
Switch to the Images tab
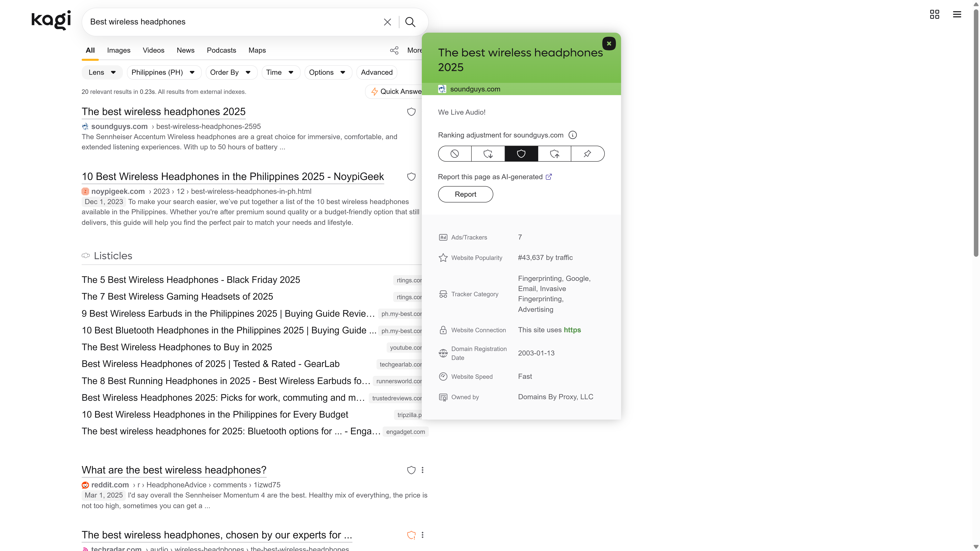click(119, 50)
